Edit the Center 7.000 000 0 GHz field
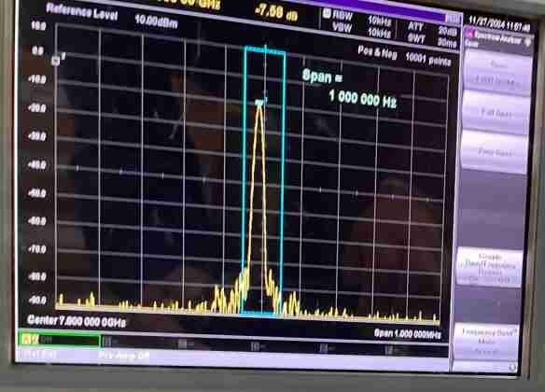The width and height of the screenshot is (545, 392). point(77,321)
